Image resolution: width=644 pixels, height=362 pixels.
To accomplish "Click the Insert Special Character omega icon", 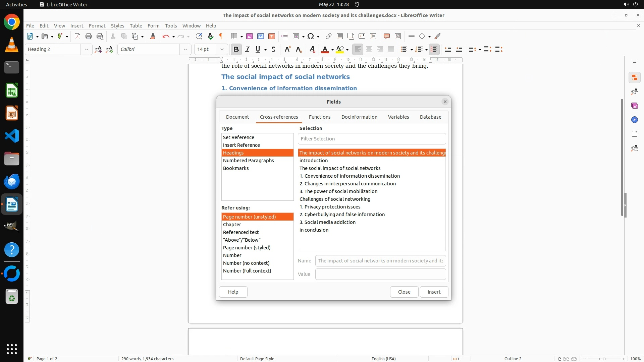I will coord(311,36).
